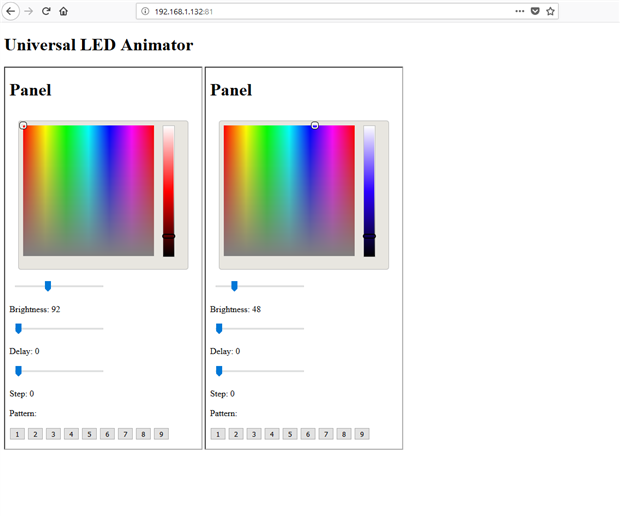
Task: Click the right panel's Brightness slider thumb
Action: click(x=234, y=286)
